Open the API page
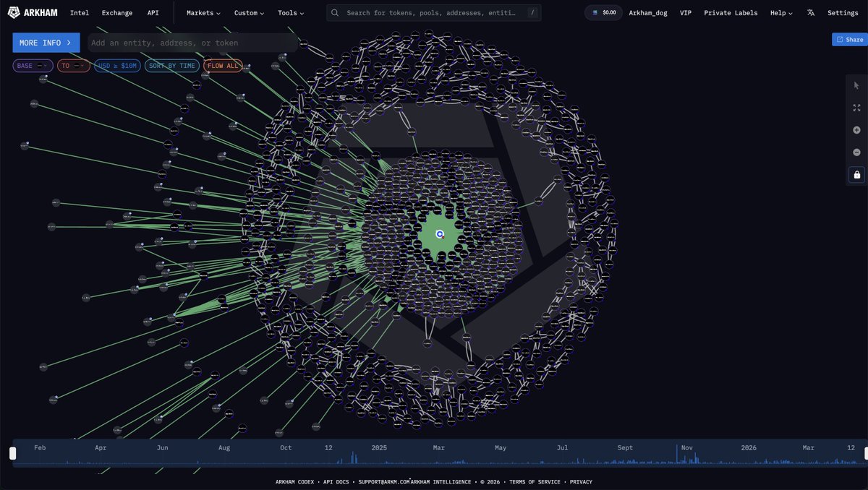Screen dimensions: 868x490 pos(153,13)
